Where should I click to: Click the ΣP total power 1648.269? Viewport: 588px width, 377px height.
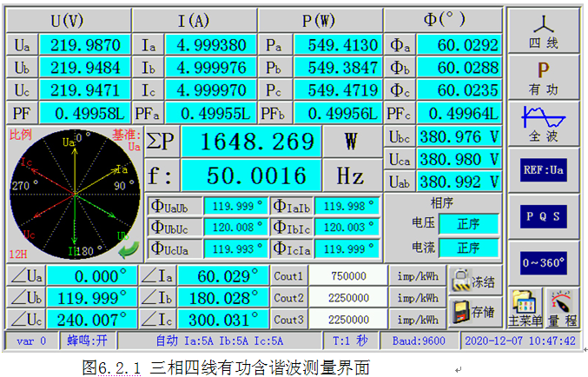click(251, 142)
